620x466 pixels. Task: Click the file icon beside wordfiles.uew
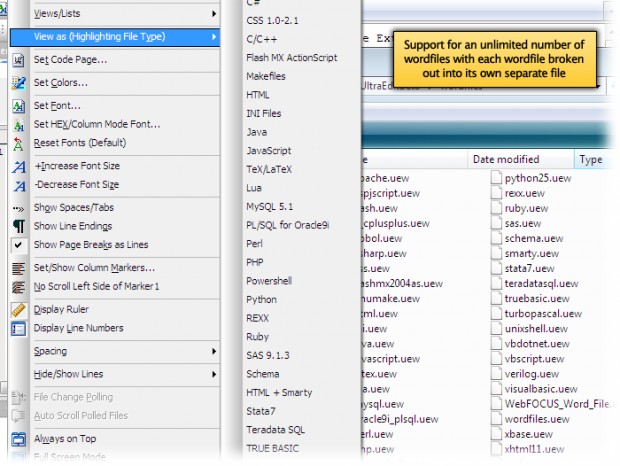[496, 418]
